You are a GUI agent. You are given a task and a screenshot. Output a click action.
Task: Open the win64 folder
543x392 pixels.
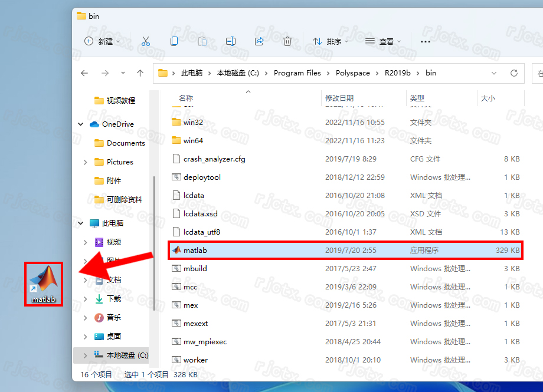pos(193,141)
